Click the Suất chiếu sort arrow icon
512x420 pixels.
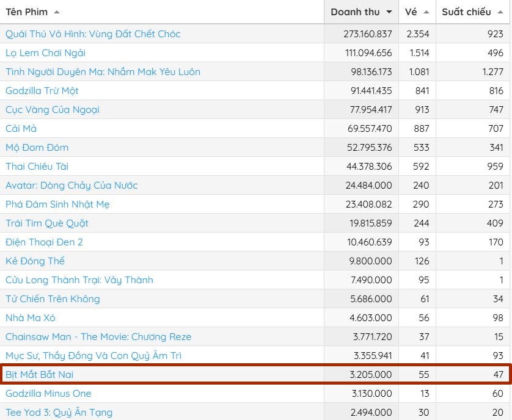(500, 12)
